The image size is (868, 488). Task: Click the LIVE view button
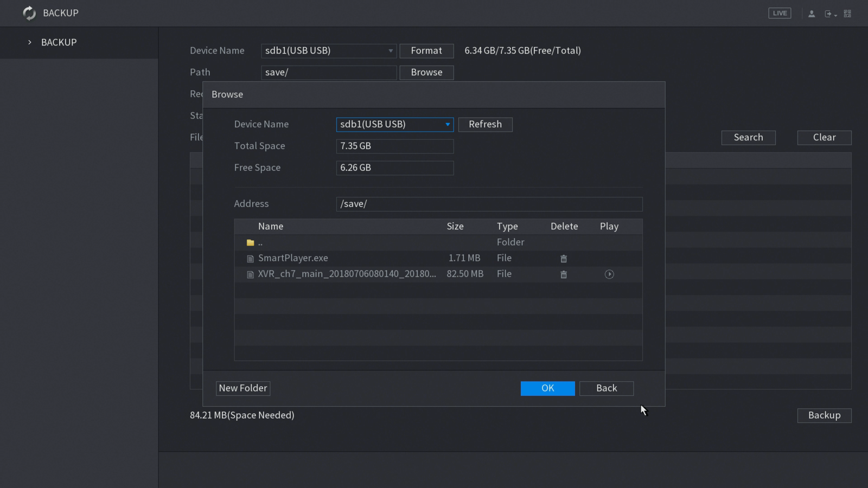point(780,13)
